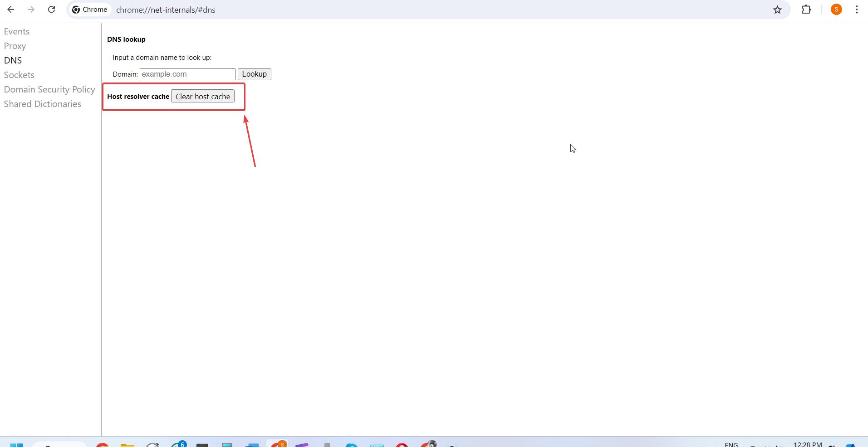Open the Windows Start menu
Image resolution: width=868 pixels, height=447 pixels.
click(16, 444)
